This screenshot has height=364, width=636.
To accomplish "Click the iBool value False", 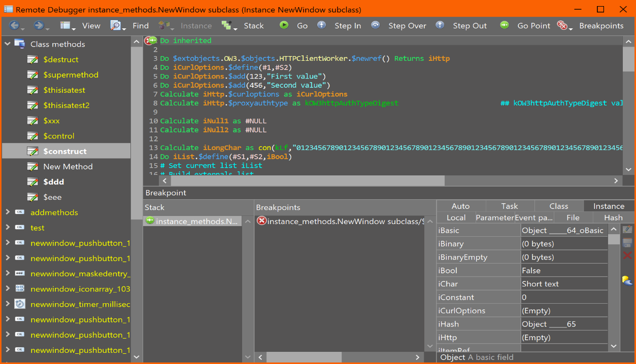I will pos(564,270).
